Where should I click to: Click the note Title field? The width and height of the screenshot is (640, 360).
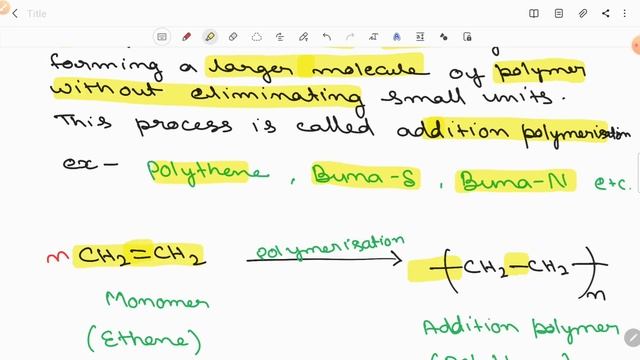(x=37, y=13)
